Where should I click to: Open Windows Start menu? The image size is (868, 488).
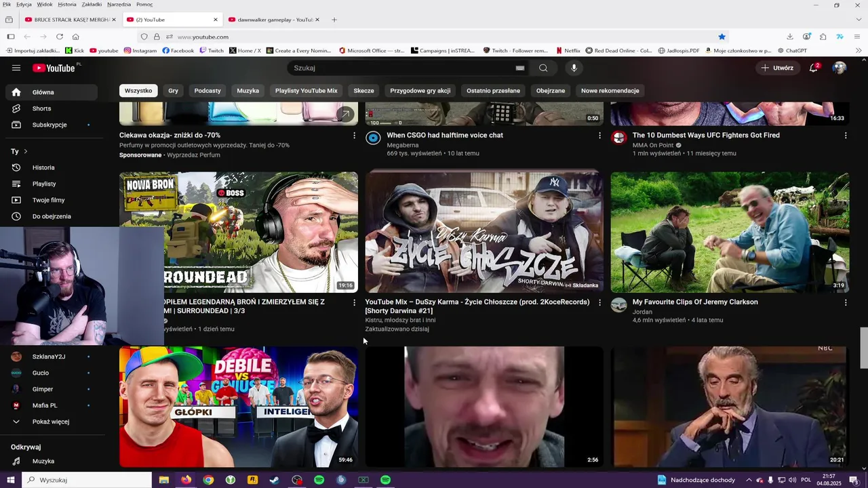pos(10,480)
